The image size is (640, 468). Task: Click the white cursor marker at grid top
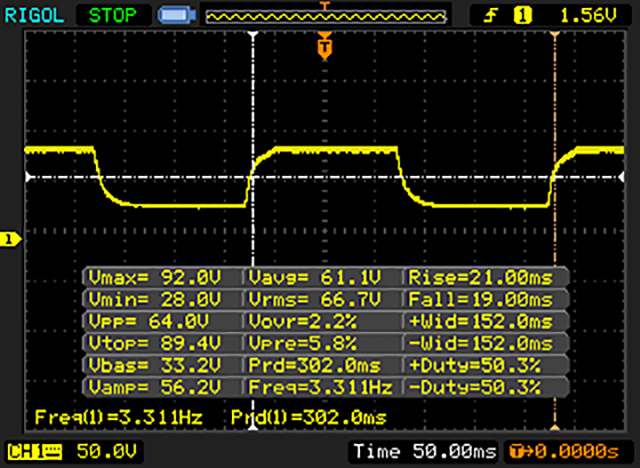pos(253,35)
